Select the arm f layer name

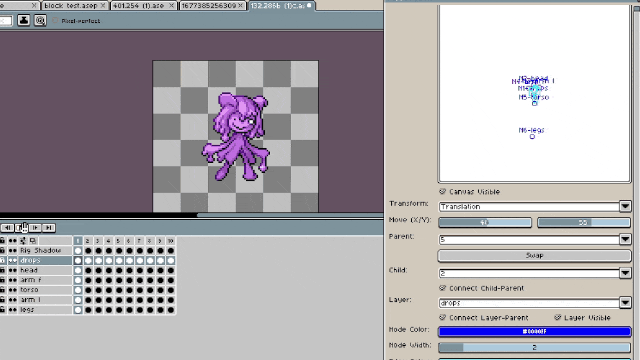31,280
